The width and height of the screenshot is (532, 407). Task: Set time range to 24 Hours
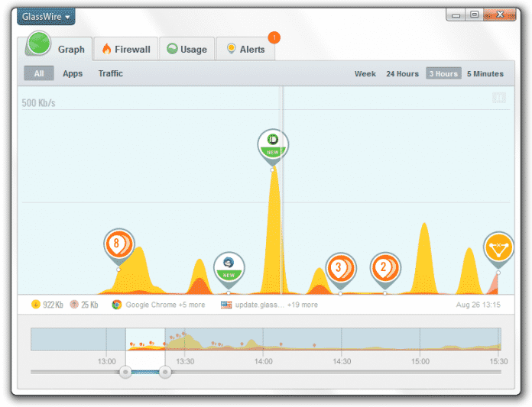coord(402,74)
